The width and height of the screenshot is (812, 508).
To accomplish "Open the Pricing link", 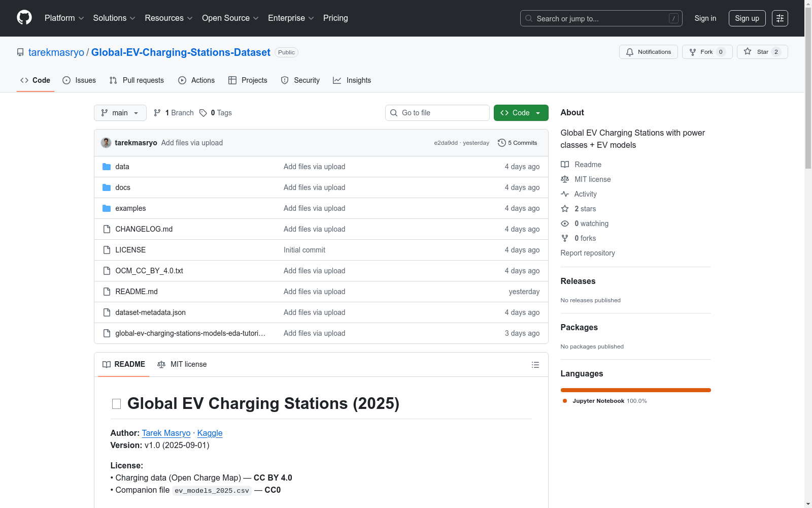I will point(335,18).
